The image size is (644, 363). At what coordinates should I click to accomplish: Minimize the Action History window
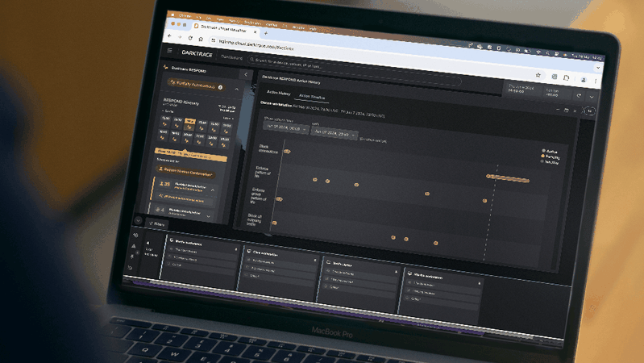point(558,110)
